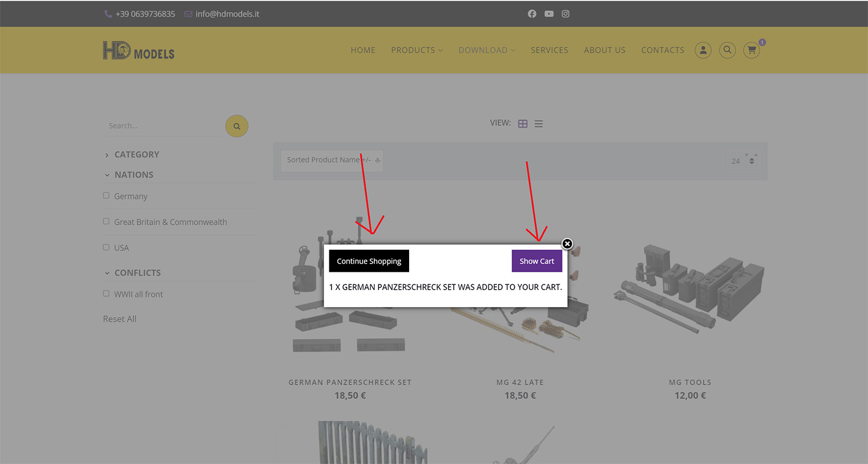Click the Show Cart button

click(536, 261)
